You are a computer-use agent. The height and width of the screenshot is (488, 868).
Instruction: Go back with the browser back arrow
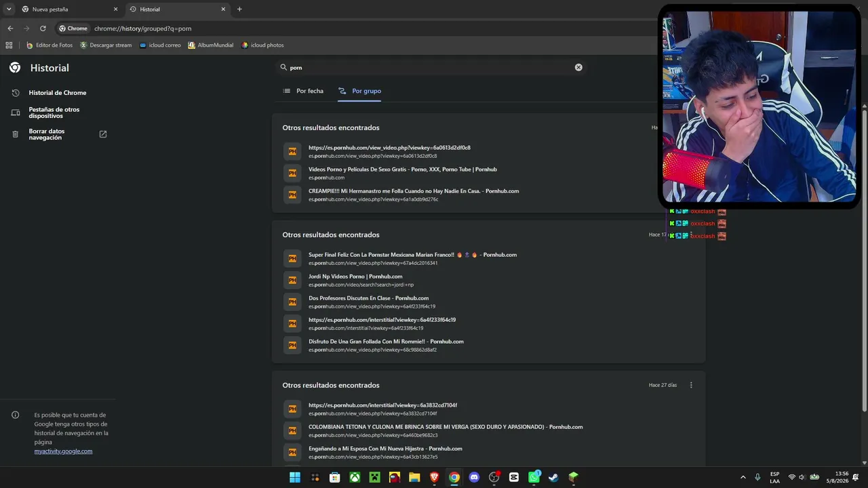[x=10, y=28]
